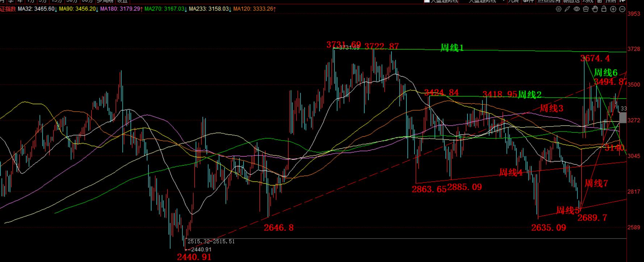Screen dimensions: 644x262
Task: Click the 事件 button
Action: (x=529, y=1)
